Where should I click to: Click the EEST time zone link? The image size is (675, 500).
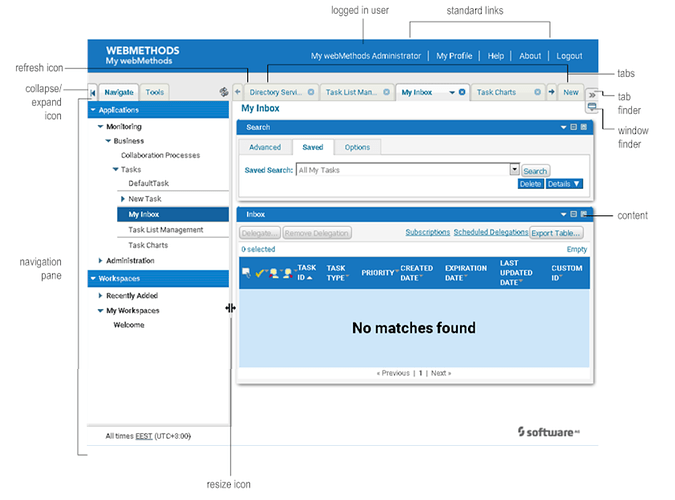pyautogui.click(x=144, y=436)
